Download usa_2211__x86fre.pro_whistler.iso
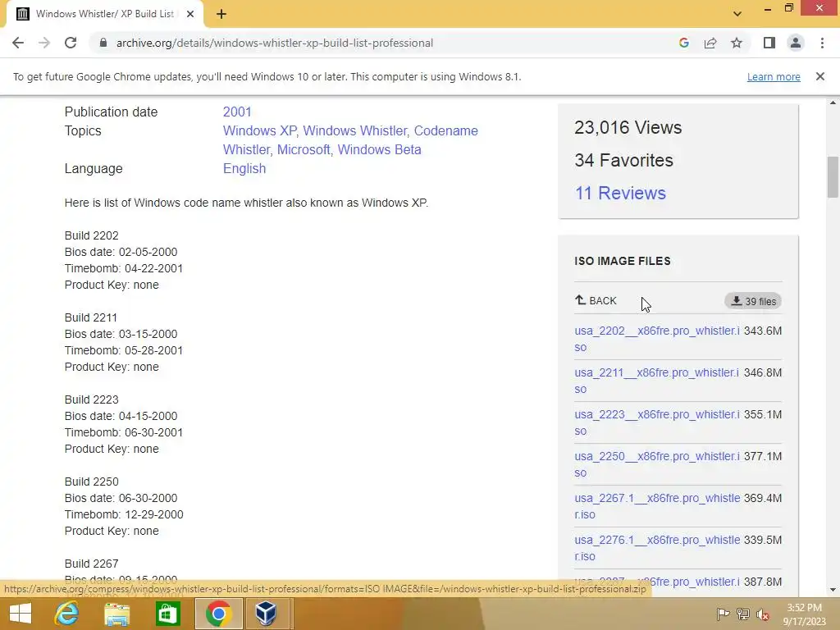The width and height of the screenshot is (840, 630). [657, 381]
